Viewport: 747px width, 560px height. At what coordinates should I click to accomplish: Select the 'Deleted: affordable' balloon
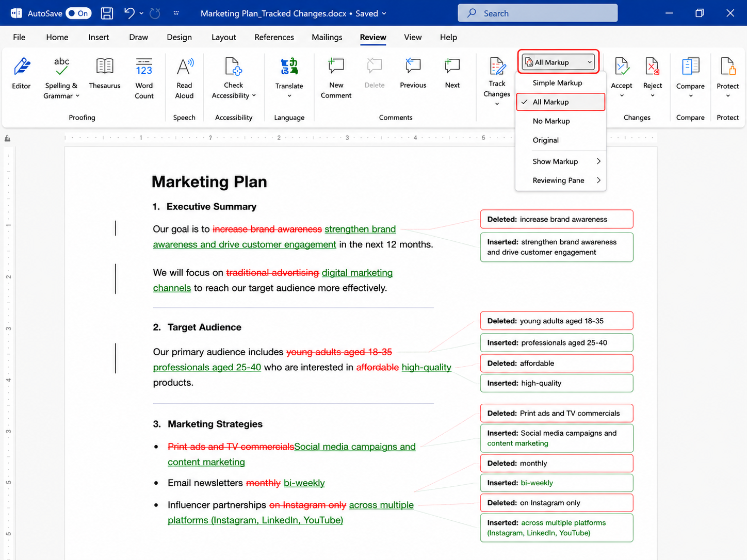click(557, 363)
